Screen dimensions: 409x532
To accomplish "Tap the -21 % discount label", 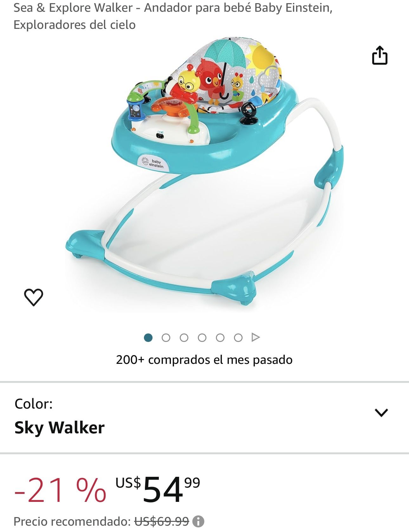I will (60, 490).
